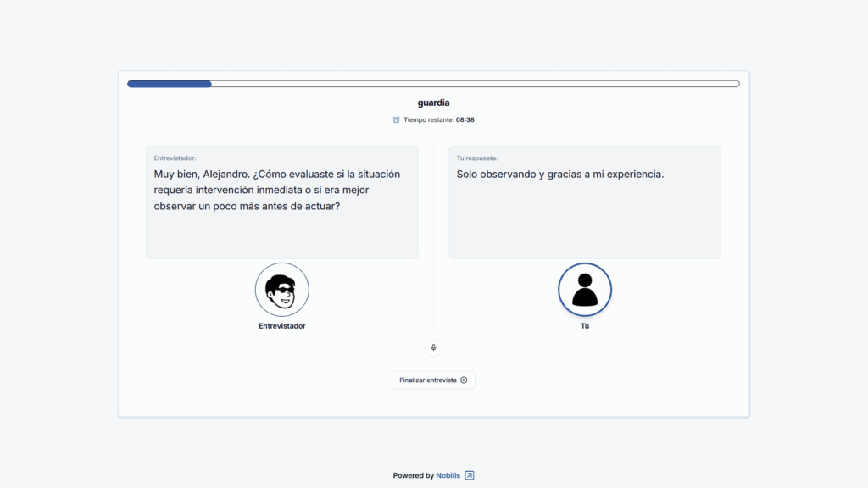Open the Nobilis link

pyautogui.click(x=448, y=475)
